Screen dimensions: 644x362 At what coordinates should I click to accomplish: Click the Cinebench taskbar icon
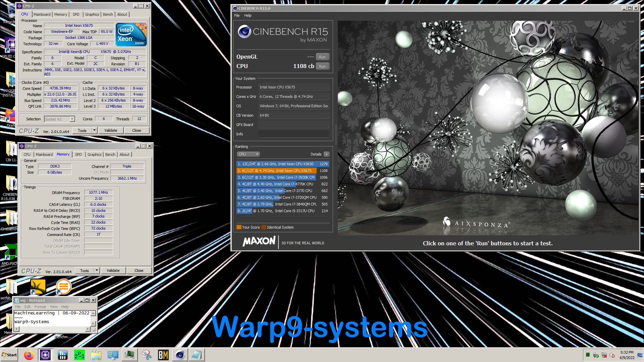pos(180,355)
